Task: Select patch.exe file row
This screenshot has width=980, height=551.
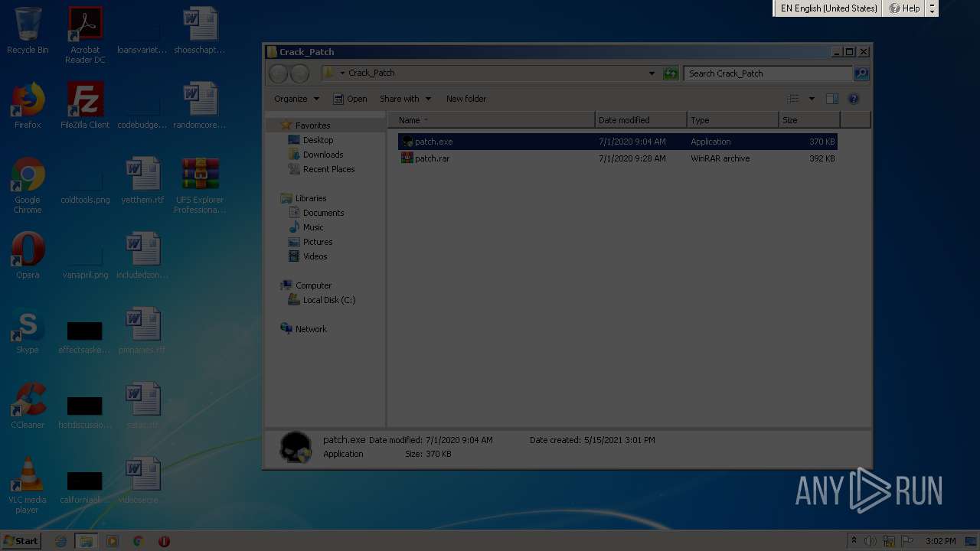Action: (617, 142)
